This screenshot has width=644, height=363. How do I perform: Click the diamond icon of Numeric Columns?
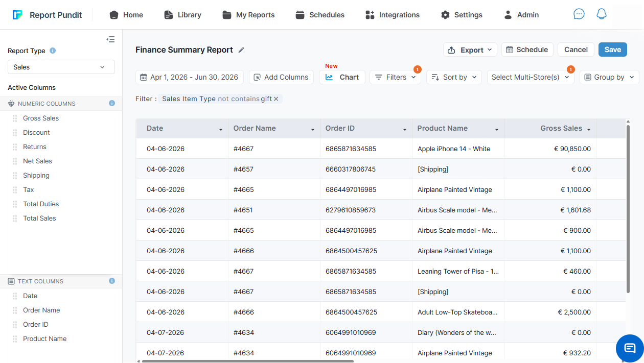click(x=11, y=104)
